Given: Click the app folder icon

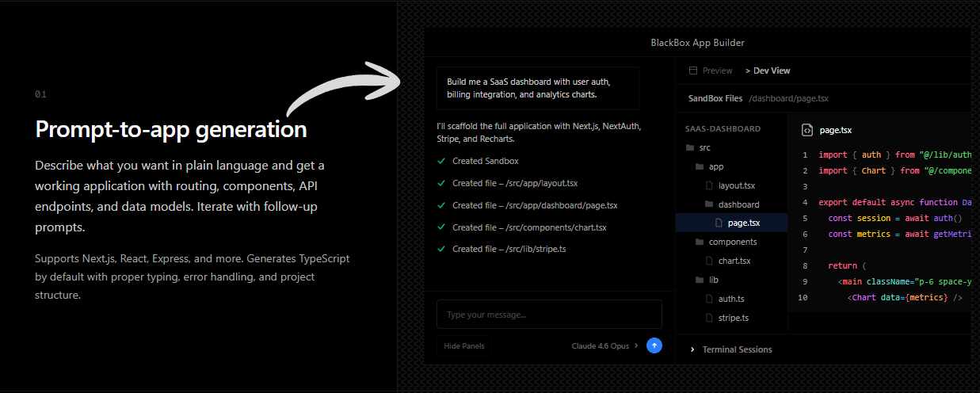Looking at the screenshot, I should (699, 167).
